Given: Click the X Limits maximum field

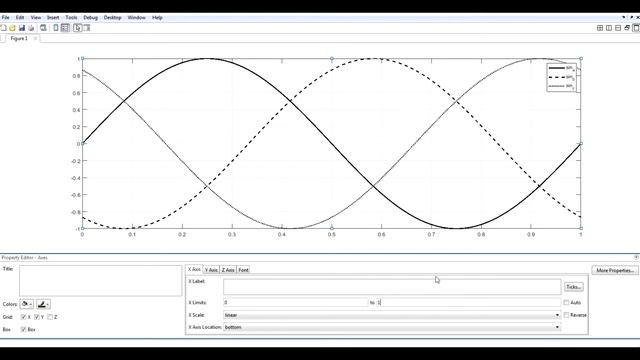Looking at the screenshot, I should (469, 302).
